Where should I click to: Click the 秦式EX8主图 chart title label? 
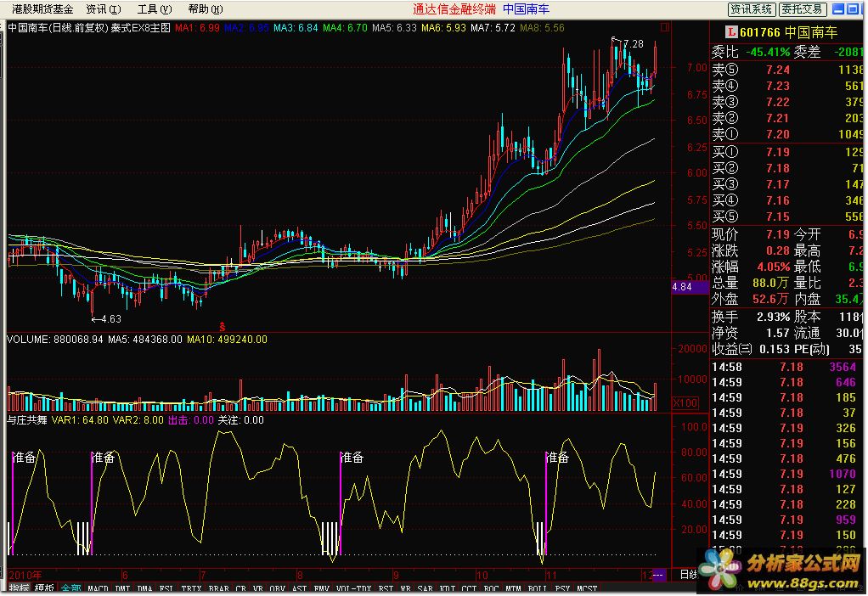pos(141,28)
